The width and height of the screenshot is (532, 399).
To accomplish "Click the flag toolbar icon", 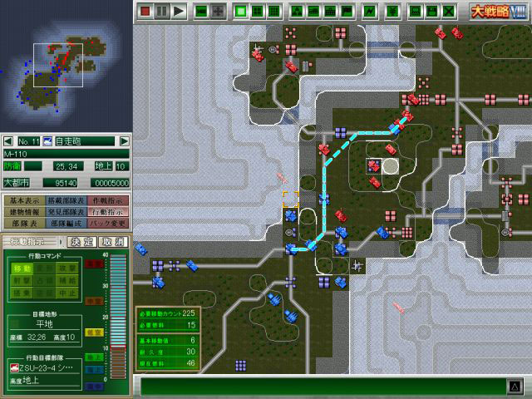I will 347,12.
